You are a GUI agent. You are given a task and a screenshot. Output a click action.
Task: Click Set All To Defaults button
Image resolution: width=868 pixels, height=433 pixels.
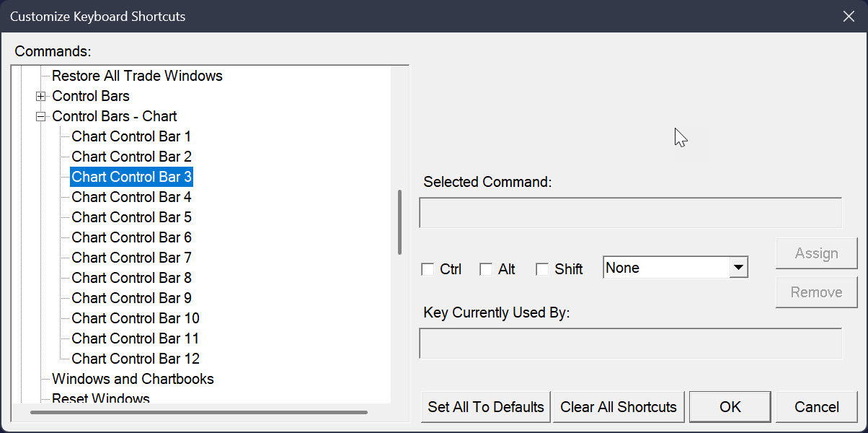pos(486,407)
